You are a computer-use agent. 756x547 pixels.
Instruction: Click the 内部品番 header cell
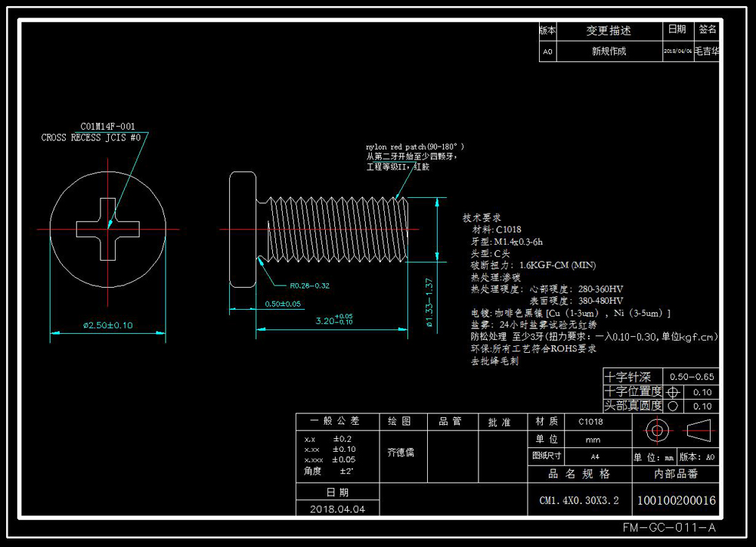675,474
